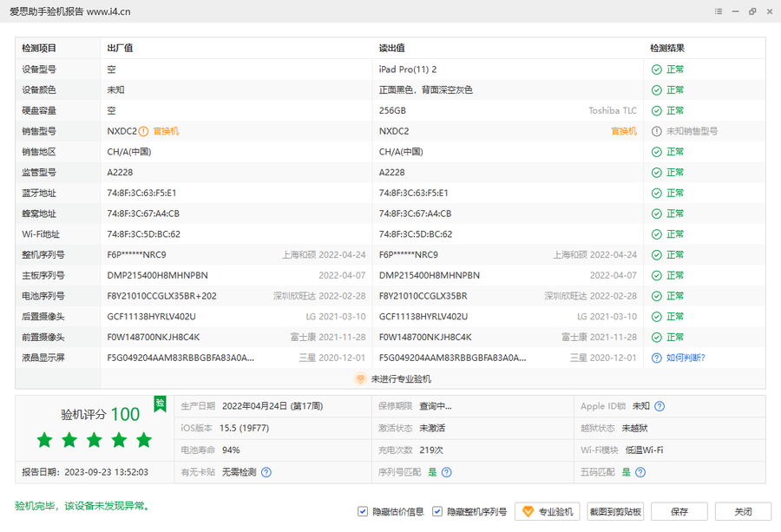Click orange 官换机 label in 读出值 column
The width and height of the screenshot is (781, 532).
click(624, 132)
